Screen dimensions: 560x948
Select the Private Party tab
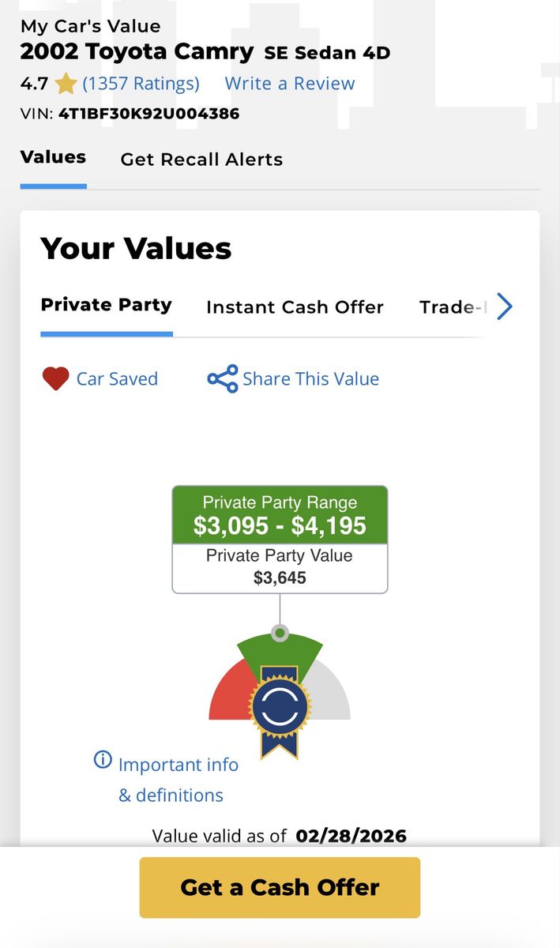click(106, 305)
